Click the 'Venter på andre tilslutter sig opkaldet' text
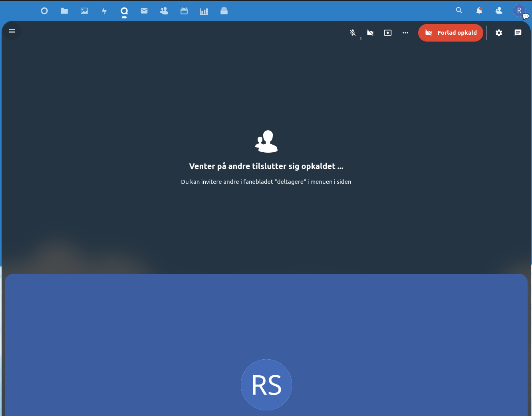This screenshot has height=416, width=532. coord(266,166)
